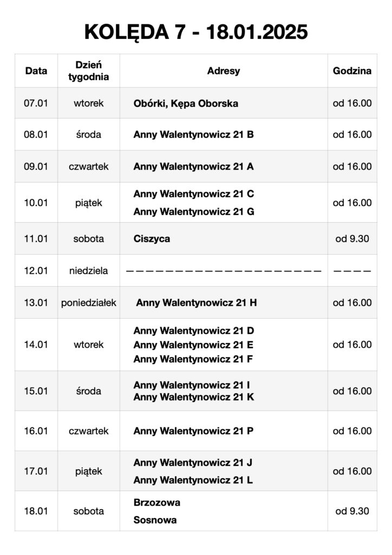Select the date cell "15.01"
Screen dimensions: 392x555
click(36, 391)
